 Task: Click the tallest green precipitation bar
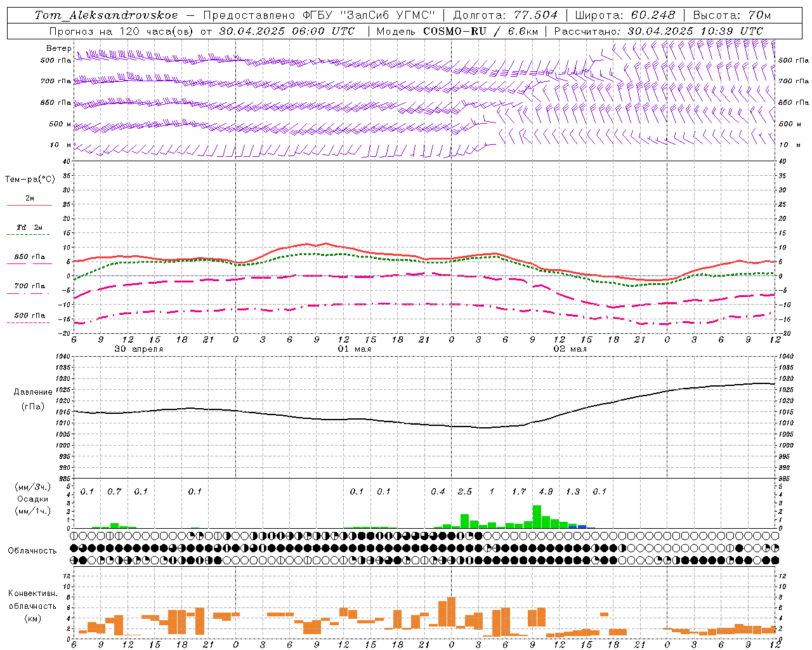tap(537, 517)
